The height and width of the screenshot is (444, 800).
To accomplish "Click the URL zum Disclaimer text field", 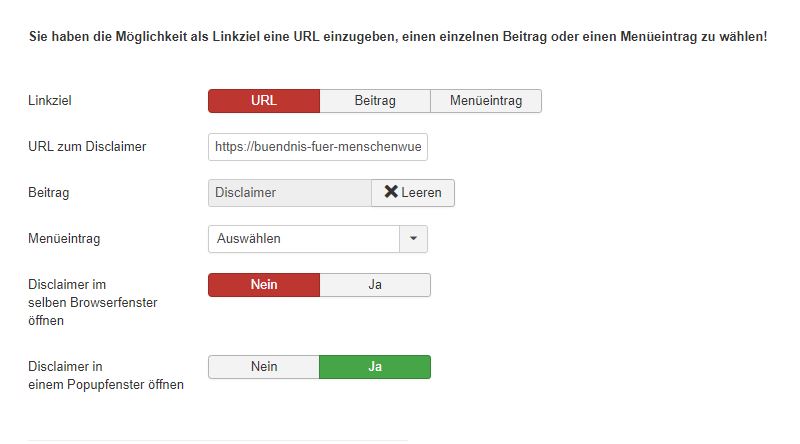I will [x=318, y=147].
